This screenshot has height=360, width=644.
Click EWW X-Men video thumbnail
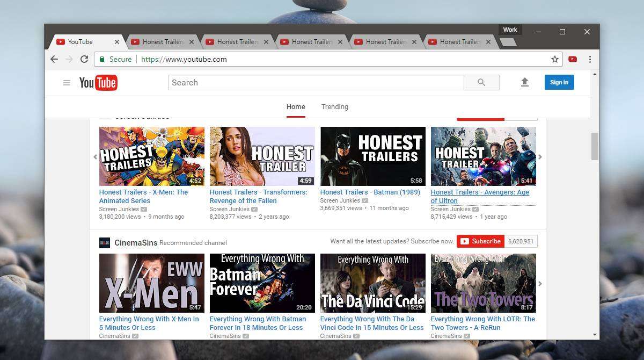[152, 283]
